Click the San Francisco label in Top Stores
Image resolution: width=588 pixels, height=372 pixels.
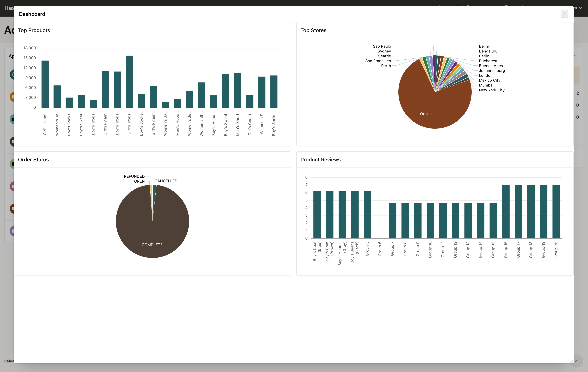(x=378, y=61)
